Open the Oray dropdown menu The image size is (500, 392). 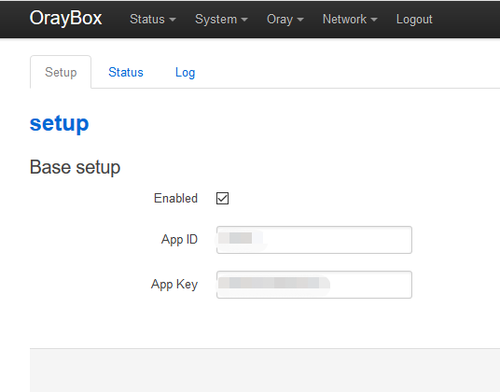click(285, 19)
